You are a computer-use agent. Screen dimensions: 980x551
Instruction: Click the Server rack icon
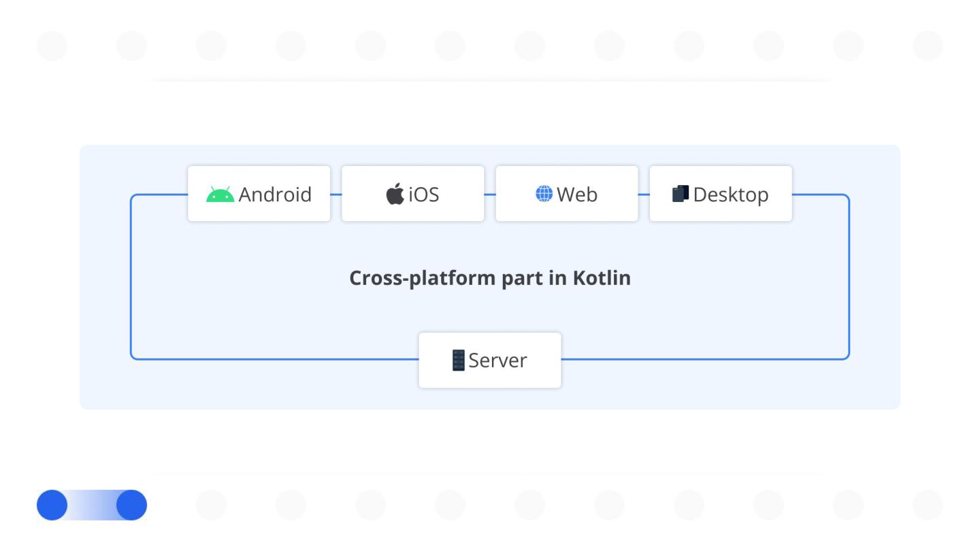coord(459,360)
